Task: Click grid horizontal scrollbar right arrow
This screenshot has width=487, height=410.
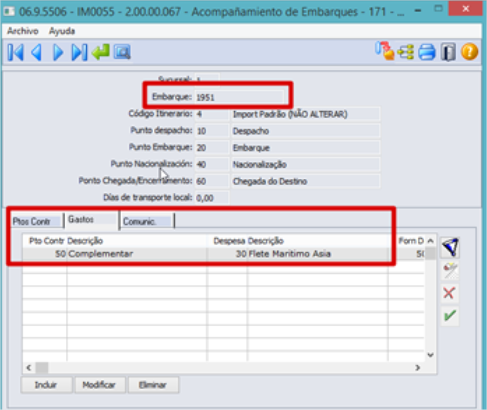Action: (417, 368)
